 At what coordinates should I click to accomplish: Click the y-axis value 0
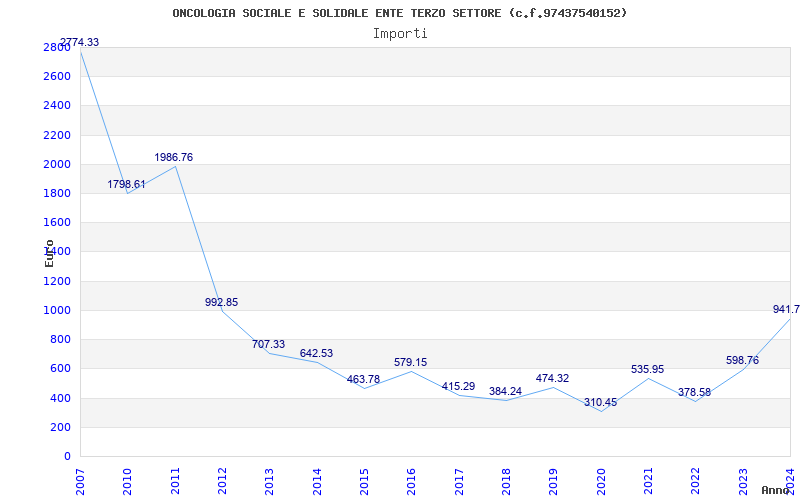point(67,456)
